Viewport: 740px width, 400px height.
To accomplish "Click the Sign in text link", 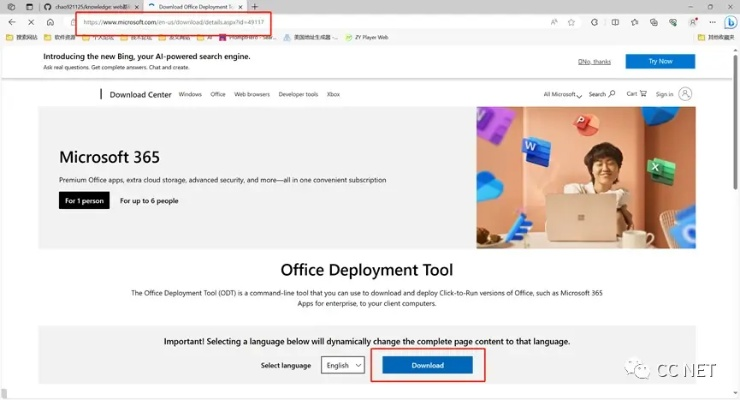I will pyautogui.click(x=664, y=94).
